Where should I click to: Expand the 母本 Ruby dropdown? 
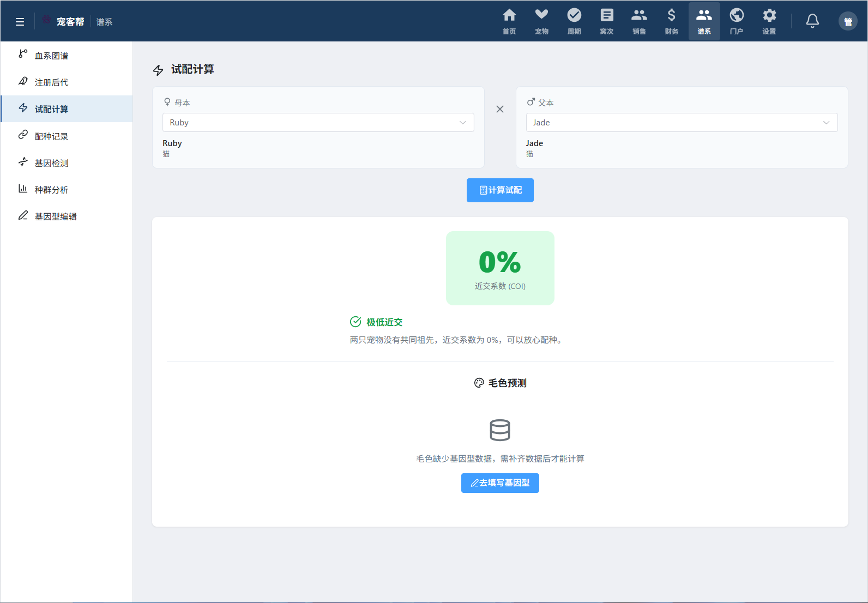(318, 122)
